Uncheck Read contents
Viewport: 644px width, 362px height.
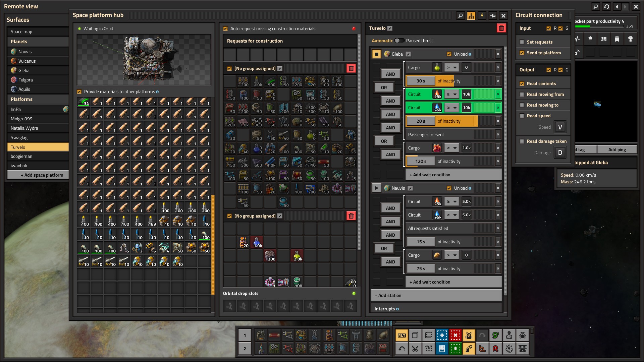coord(522,84)
